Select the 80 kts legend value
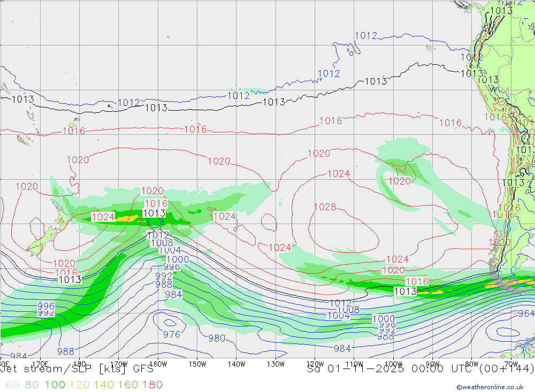 click(x=32, y=385)
